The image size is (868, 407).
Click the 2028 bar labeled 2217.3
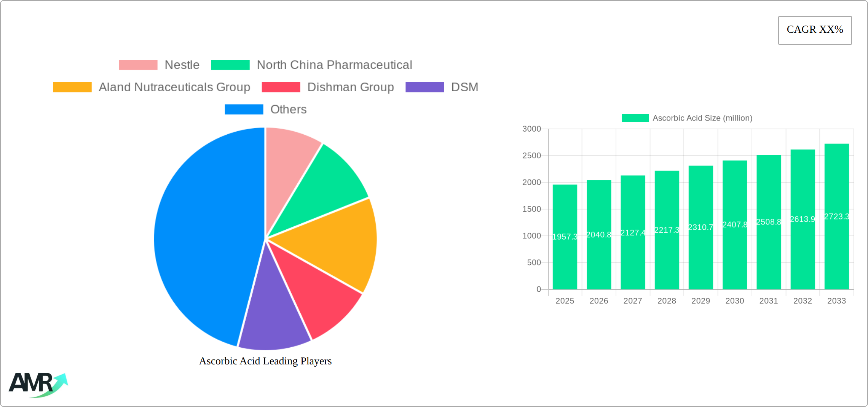pos(667,230)
